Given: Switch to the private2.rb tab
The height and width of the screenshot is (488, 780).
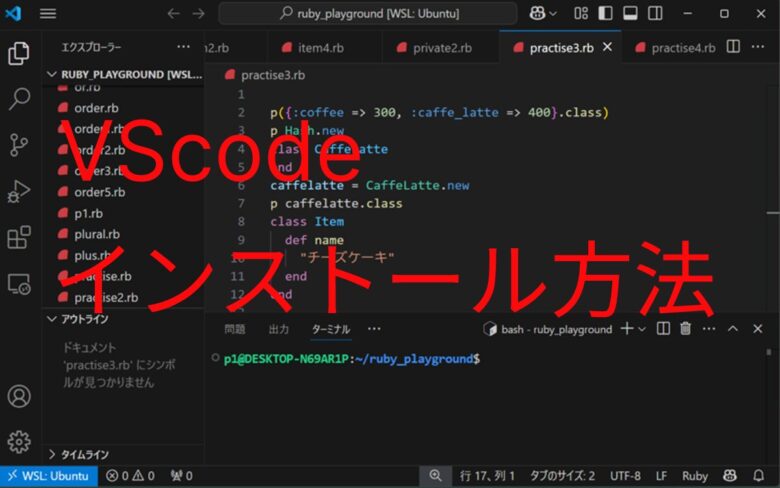Looking at the screenshot, I should click(434, 48).
